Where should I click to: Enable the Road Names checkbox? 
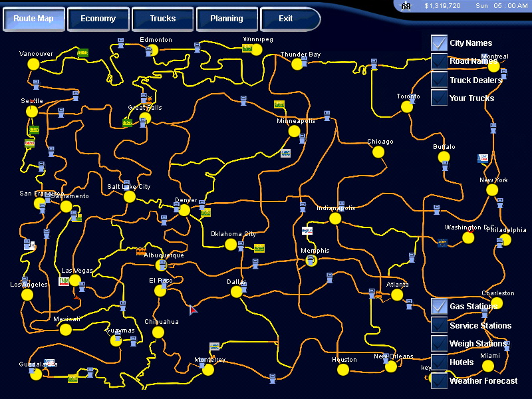439,61
